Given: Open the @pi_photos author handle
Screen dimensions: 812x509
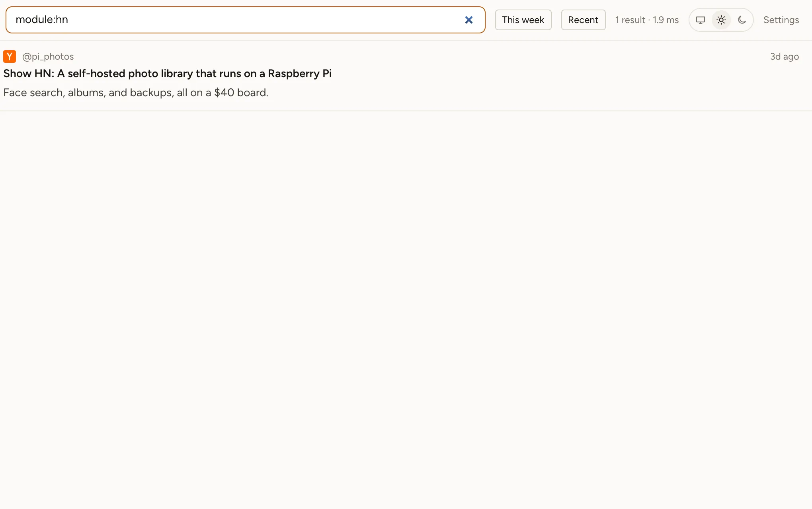Looking at the screenshot, I should [x=48, y=56].
